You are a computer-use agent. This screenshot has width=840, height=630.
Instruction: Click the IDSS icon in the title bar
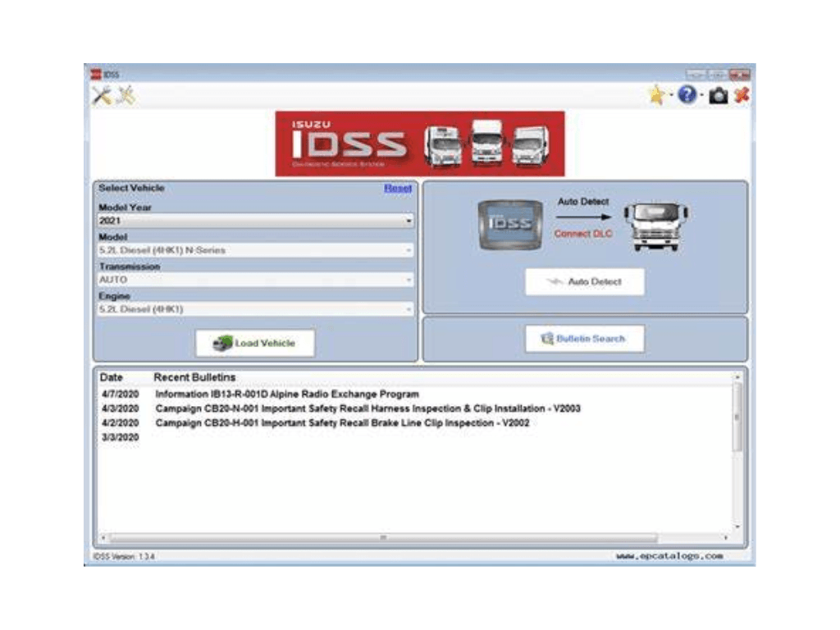pos(96,75)
